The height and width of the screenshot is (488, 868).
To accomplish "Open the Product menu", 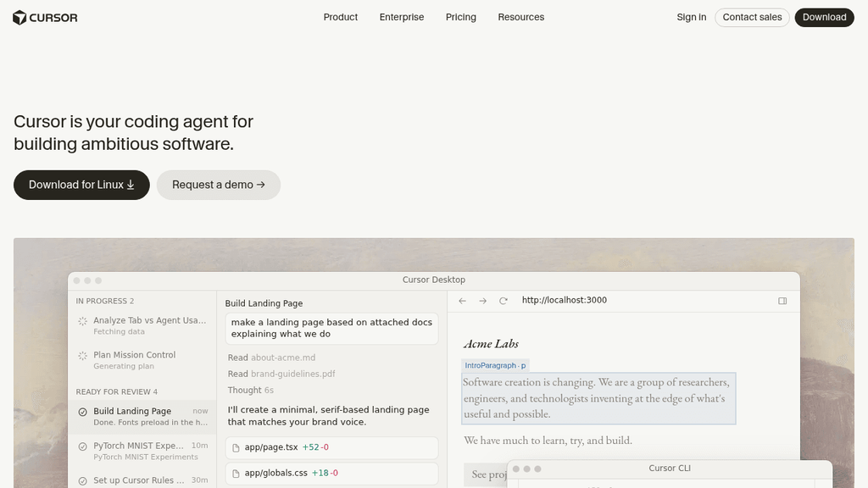I will click(x=341, y=17).
